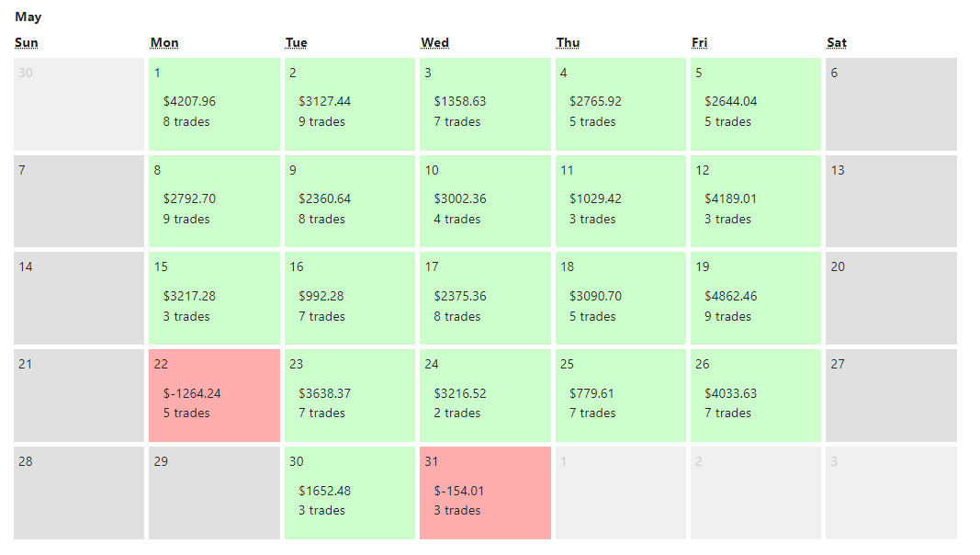Select the losing day May 22
980x555 pixels.
[x=214, y=395]
